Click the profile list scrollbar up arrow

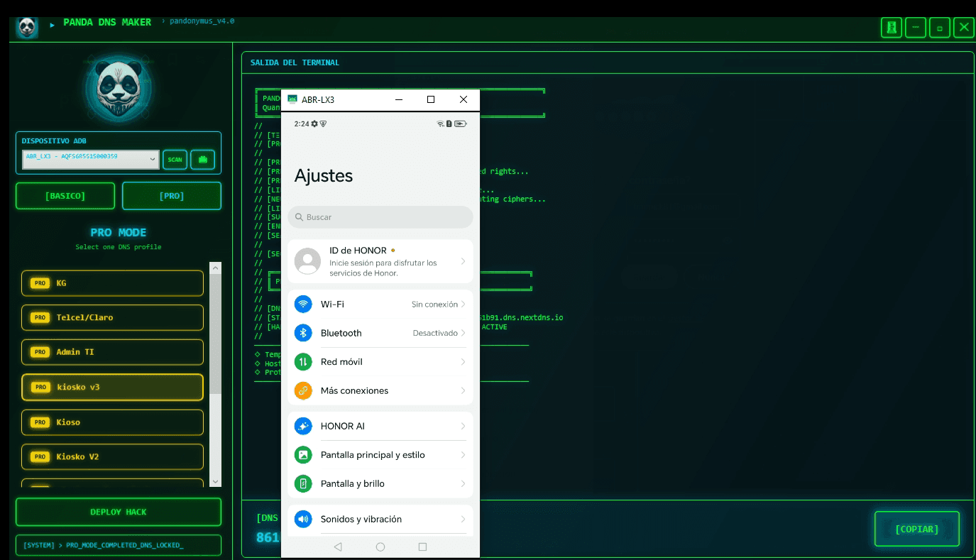point(216,268)
